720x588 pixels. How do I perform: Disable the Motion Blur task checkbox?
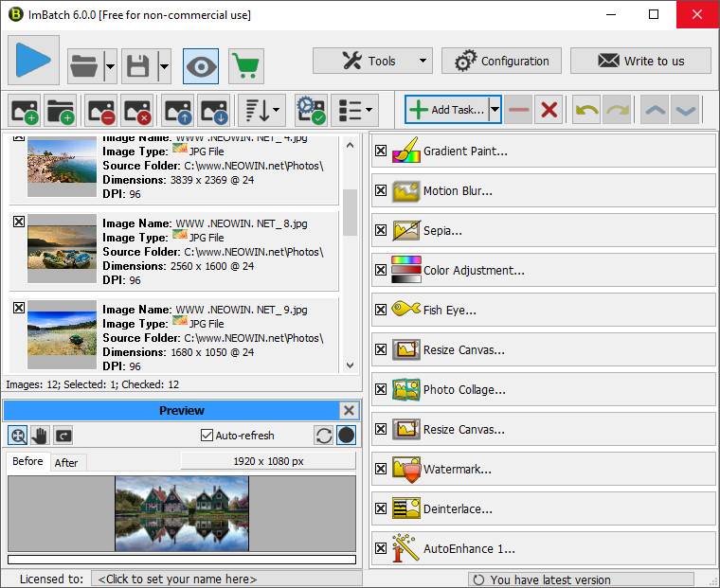pyautogui.click(x=381, y=190)
